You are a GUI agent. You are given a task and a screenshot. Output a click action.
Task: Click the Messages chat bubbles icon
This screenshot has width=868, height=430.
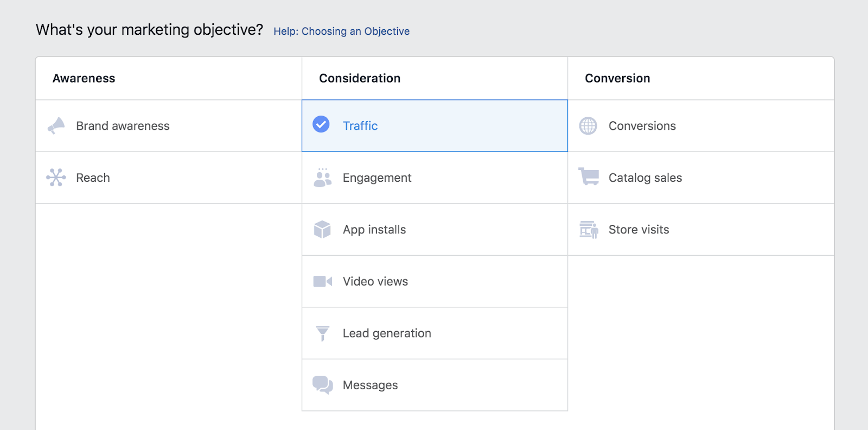(x=322, y=385)
